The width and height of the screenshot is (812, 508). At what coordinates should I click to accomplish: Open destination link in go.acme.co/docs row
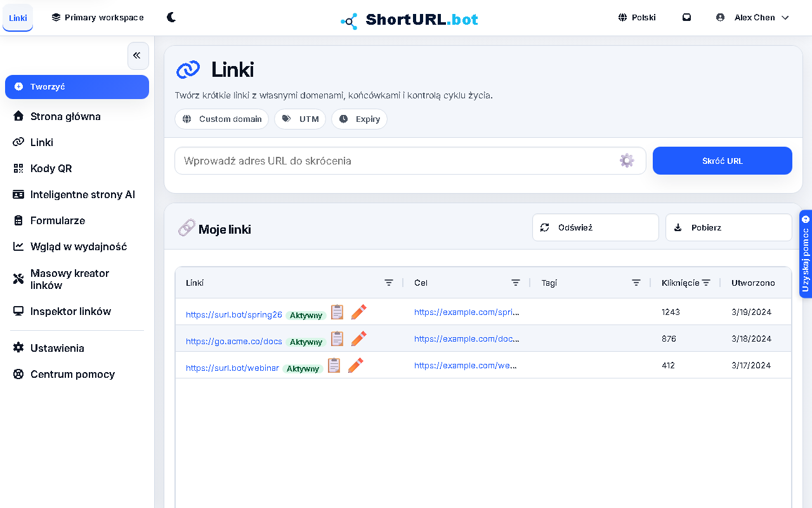tap(467, 338)
